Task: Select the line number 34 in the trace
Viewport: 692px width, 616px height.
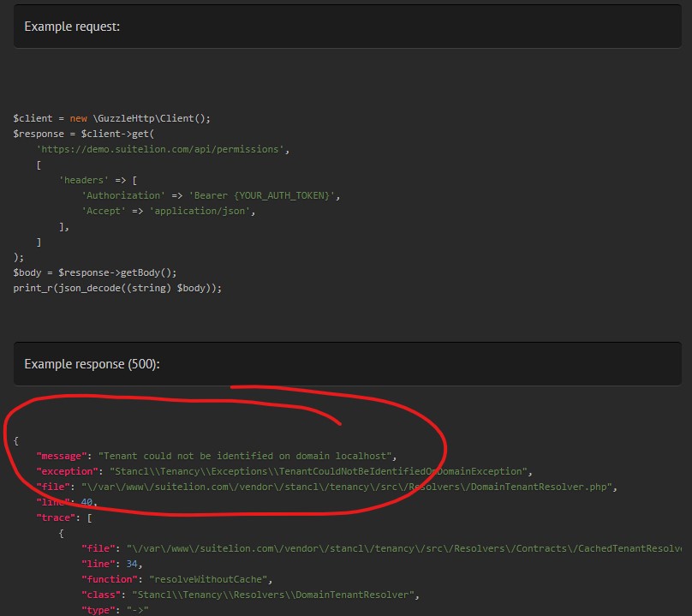Action: tap(129, 563)
